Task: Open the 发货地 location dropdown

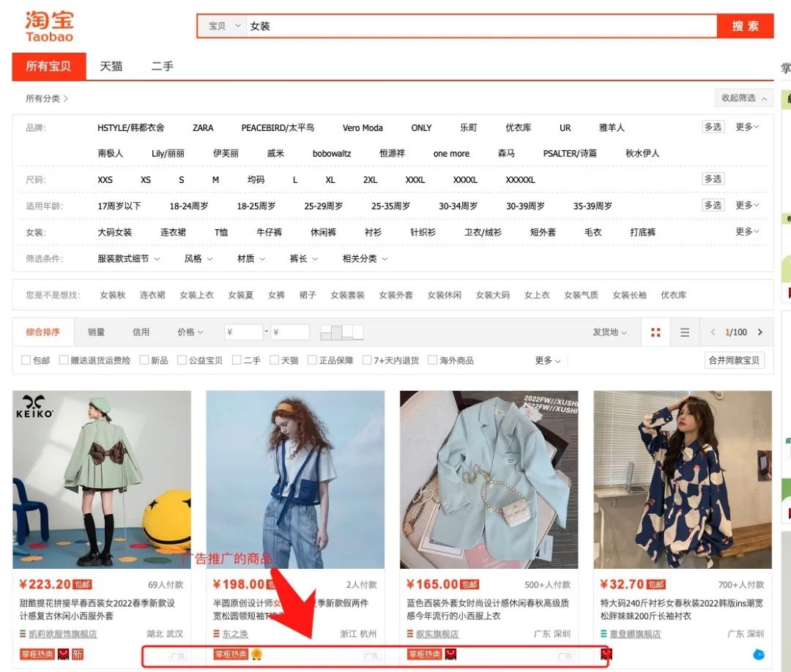Action: (x=609, y=332)
